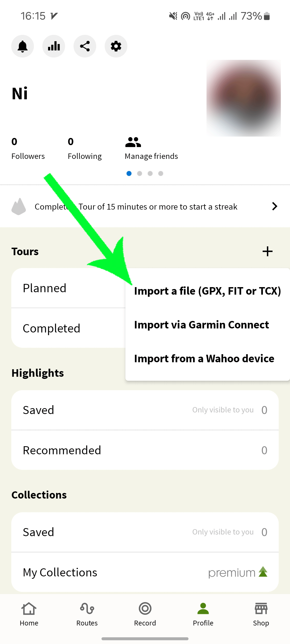Screen dimensions: 290x644
Task: Tap the Record icon
Action: pyautogui.click(x=145, y=609)
